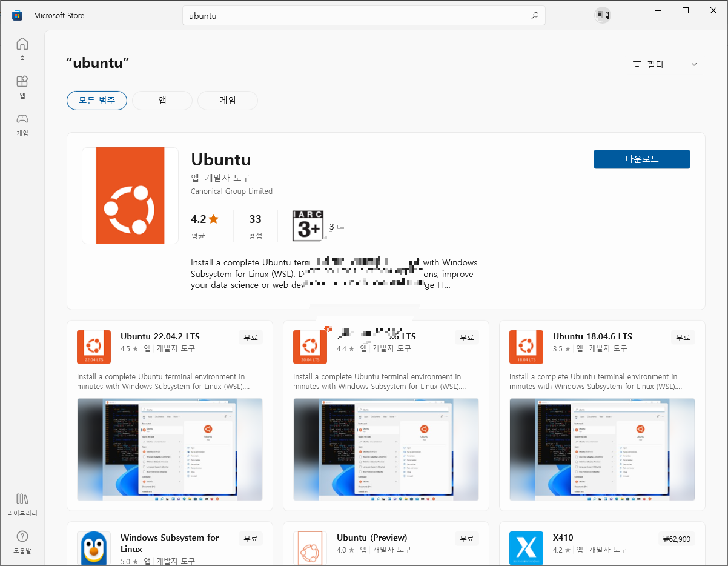Click 무료 badge on Ubuntu 22.04.2 LTS
This screenshot has height=566, width=728.
pyautogui.click(x=251, y=338)
